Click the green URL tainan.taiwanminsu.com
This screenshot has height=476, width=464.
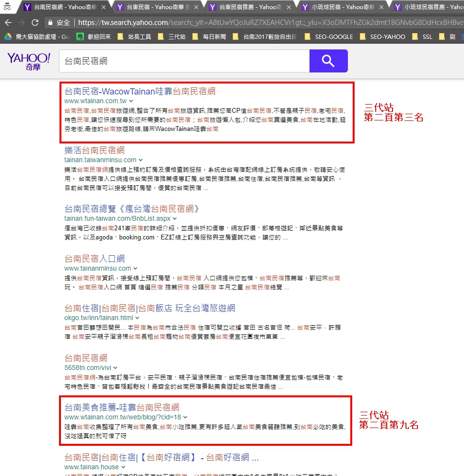coord(100,160)
